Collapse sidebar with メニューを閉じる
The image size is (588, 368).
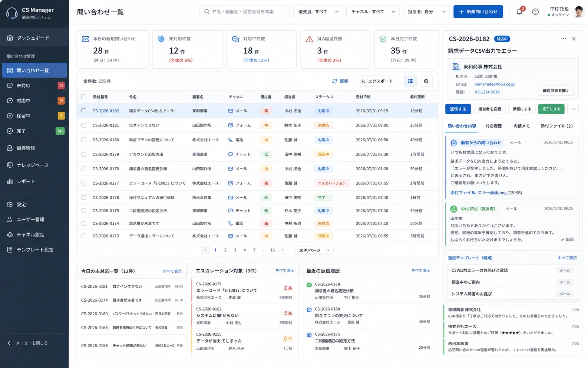click(x=28, y=343)
